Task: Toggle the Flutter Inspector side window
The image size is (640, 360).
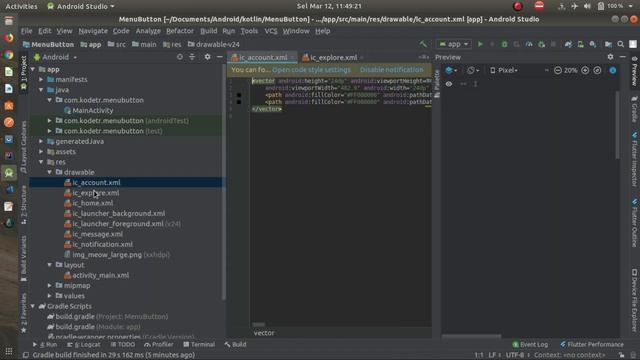Action: (x=634, y=159)
